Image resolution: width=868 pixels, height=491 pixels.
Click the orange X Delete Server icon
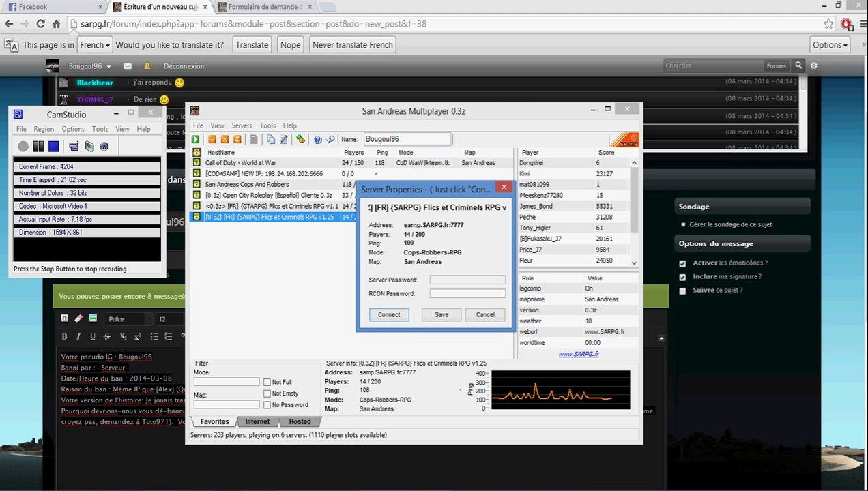225,139
